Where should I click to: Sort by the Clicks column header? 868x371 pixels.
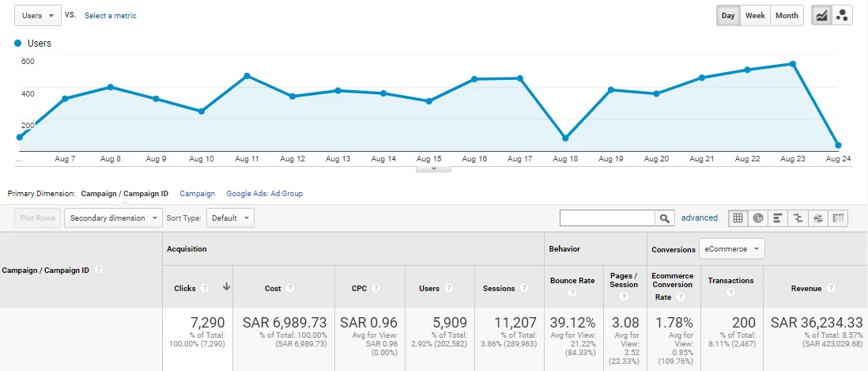[185, 288]
